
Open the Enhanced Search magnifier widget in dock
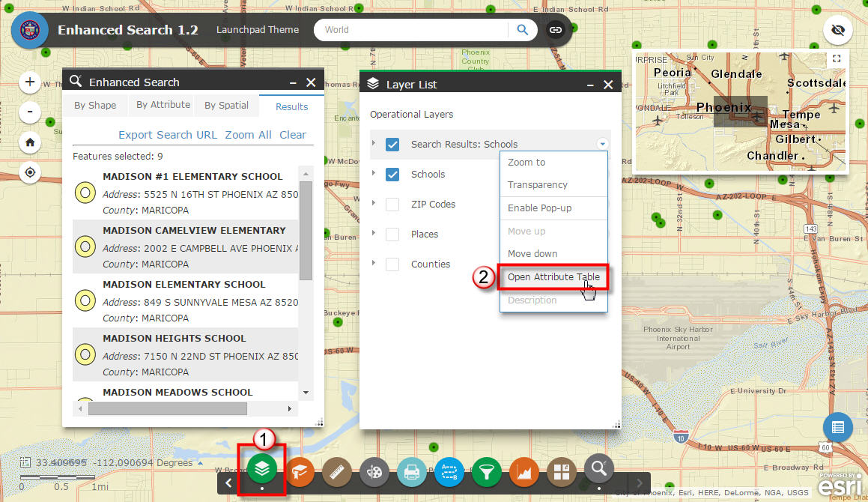[x=598, y=469]
